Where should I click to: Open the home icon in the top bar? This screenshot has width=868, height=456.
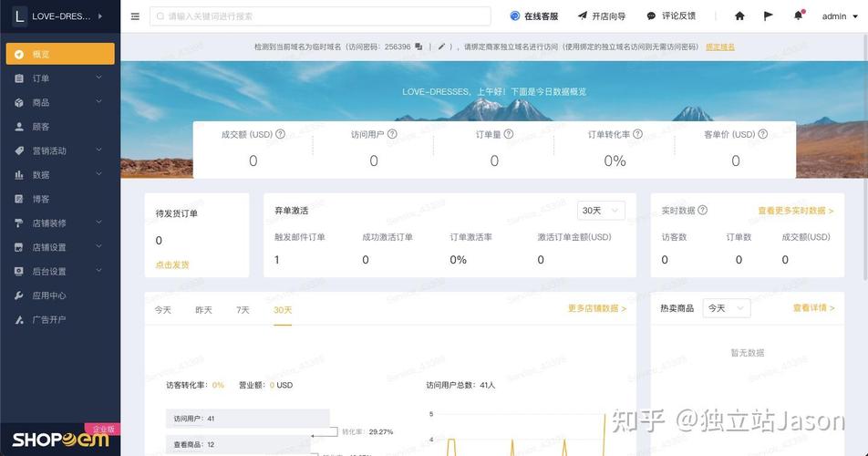(739, 16)
